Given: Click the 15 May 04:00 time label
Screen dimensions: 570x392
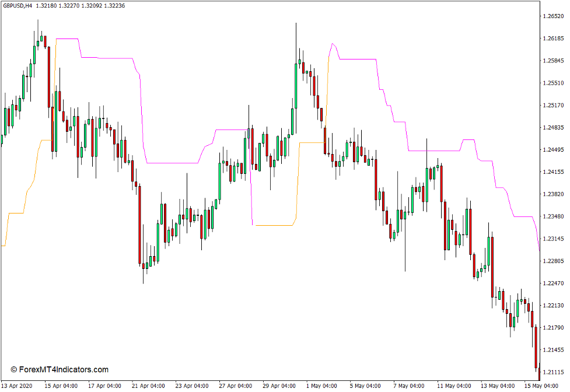Looking at the screenshot, I should [543, 386].
